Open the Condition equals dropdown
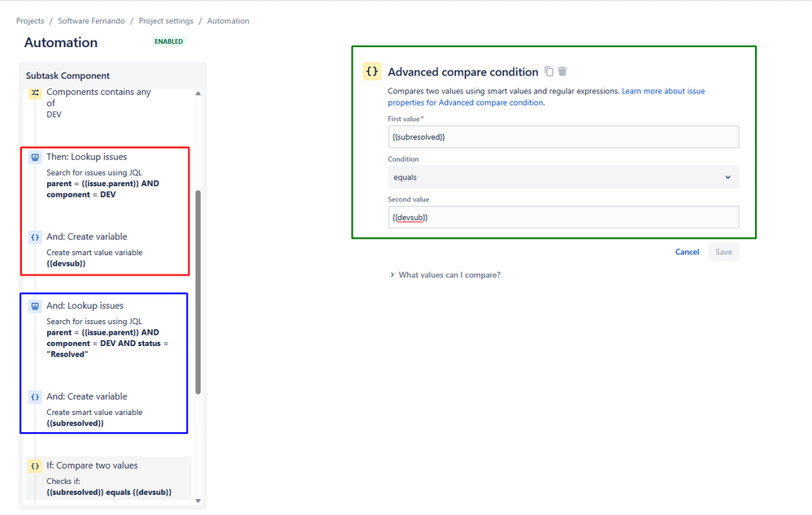Viewport: 812px width, 515px height. coord(563,177)
